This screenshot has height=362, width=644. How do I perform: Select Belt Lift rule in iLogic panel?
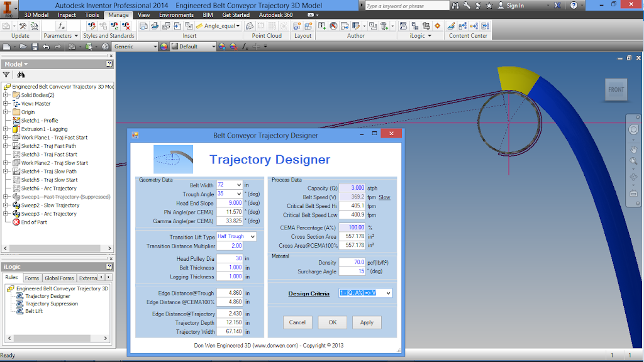tap(34, 311)
